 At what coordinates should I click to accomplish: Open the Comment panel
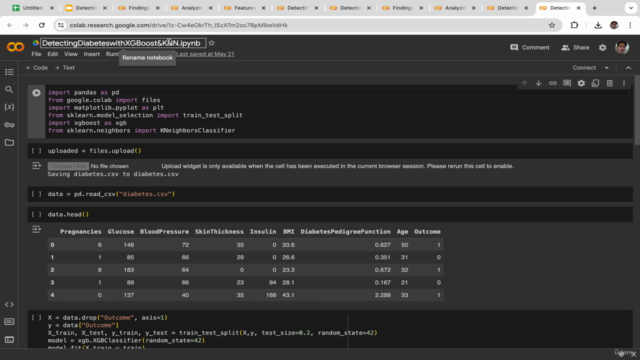click(530, 47)
